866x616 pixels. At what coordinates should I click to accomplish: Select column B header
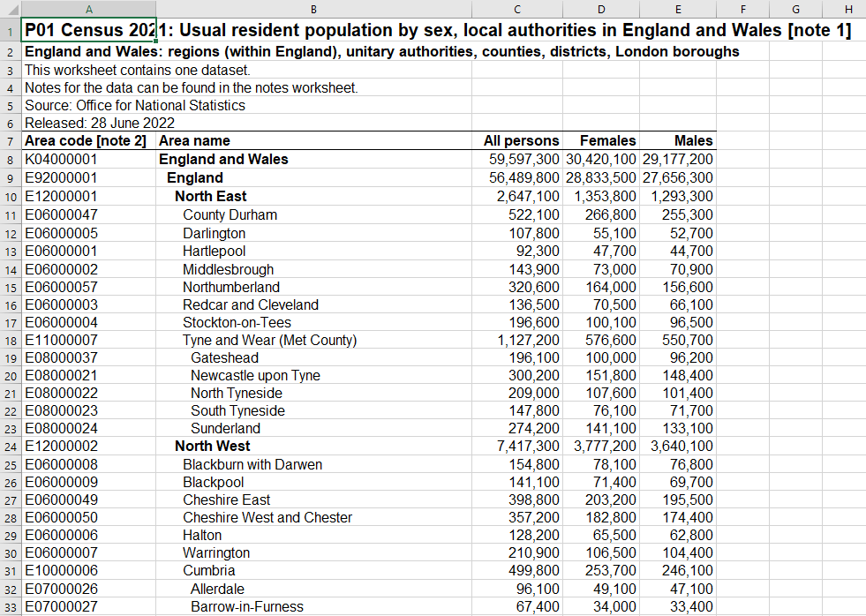click(313, 9)
